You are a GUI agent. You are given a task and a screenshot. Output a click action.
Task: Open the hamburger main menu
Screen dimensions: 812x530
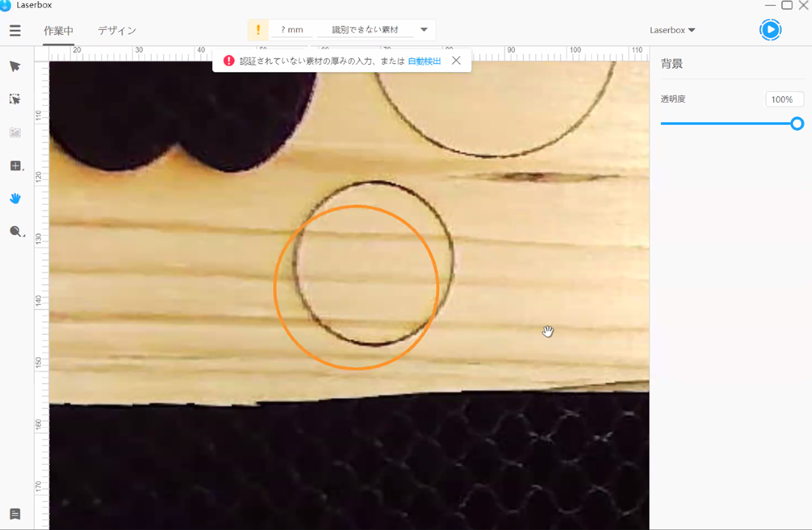(x=15, y=30)
